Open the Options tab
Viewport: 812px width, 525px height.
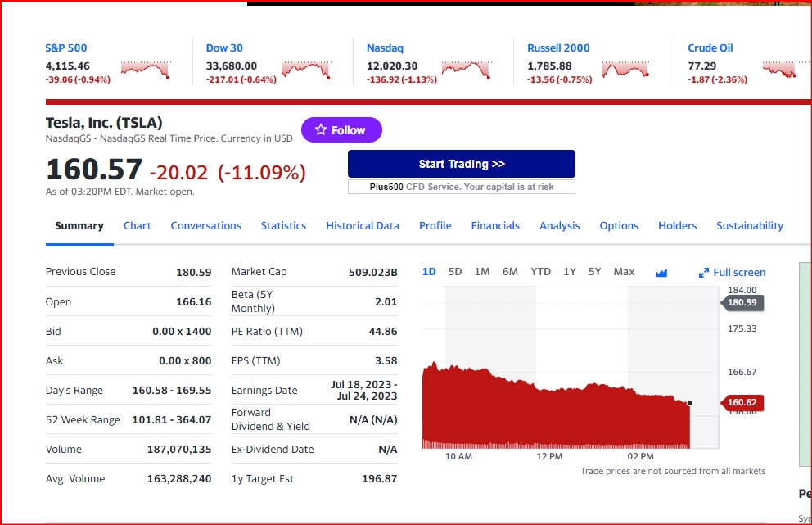click(x=619, y=226)
